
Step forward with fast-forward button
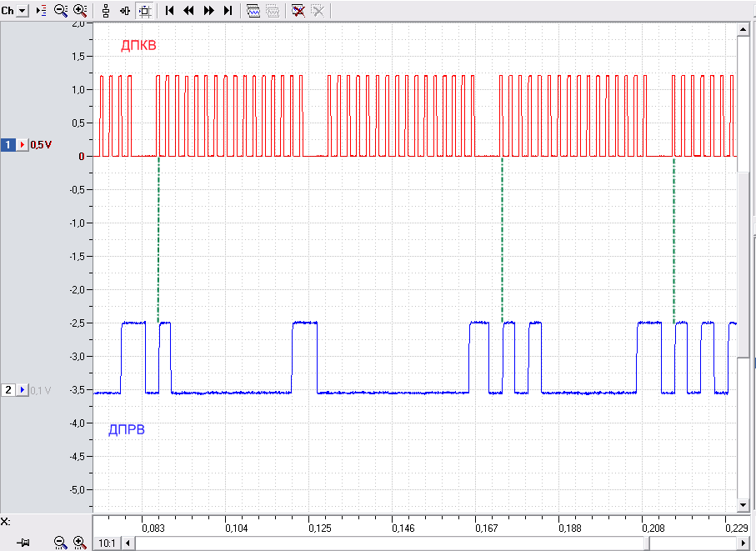coord(208,11)
